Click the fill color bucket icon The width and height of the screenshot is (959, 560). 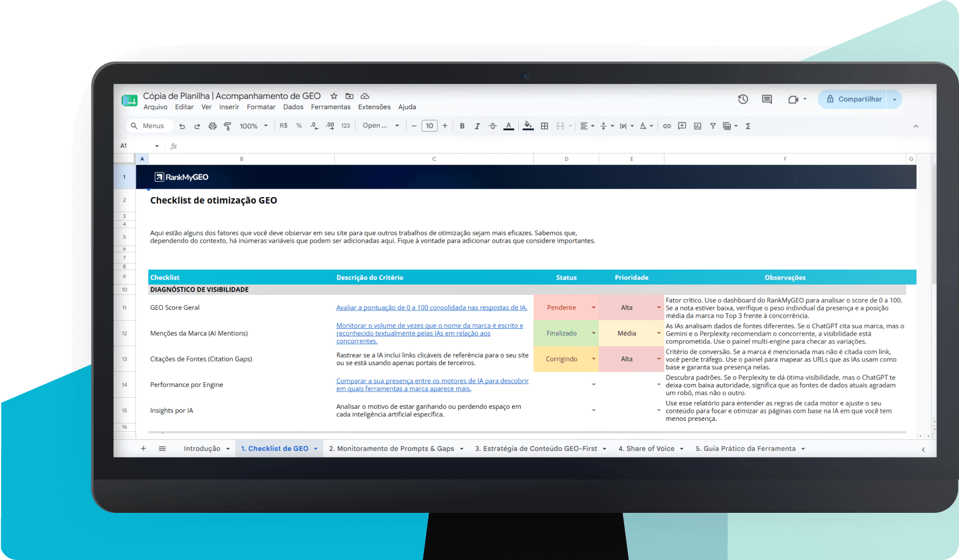click(528, 126)
